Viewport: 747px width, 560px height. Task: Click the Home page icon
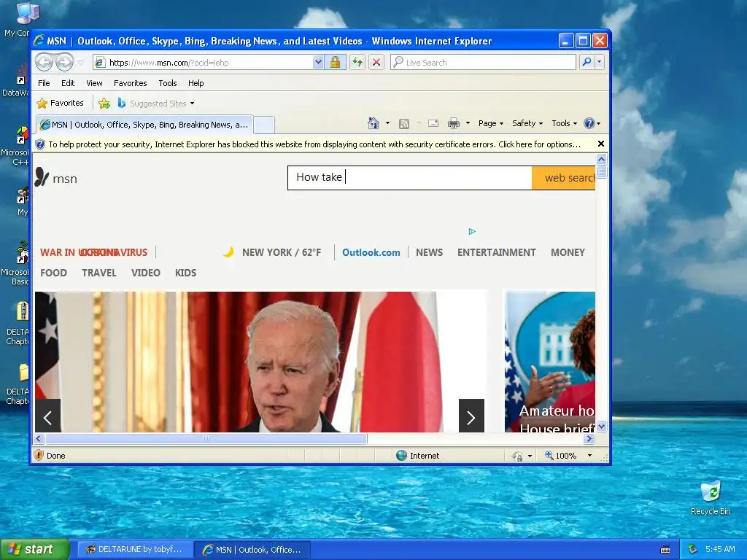373,123
